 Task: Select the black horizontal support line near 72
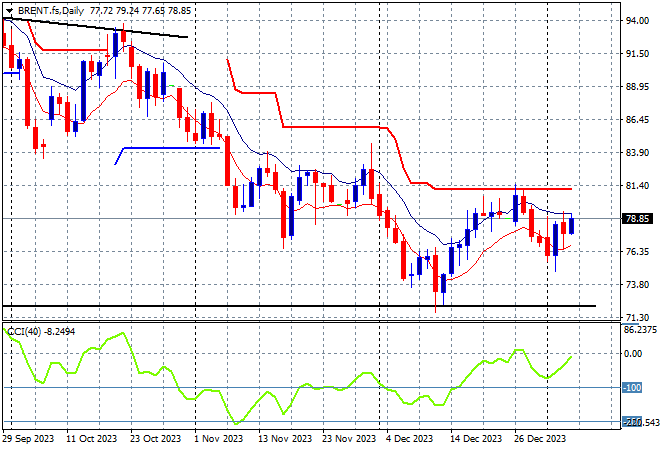click(x=299, y=306)
